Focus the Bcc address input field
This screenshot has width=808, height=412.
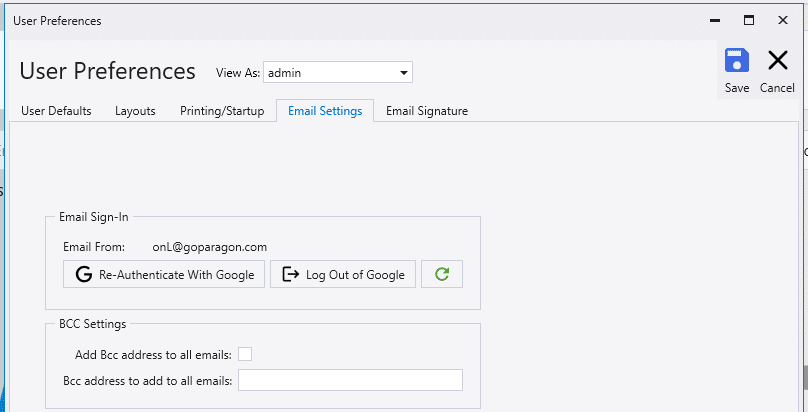(x=350, y=380)
